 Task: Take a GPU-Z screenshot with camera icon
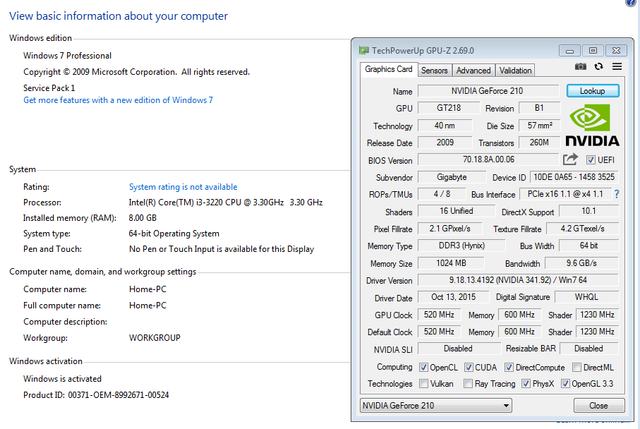(580, 67)
